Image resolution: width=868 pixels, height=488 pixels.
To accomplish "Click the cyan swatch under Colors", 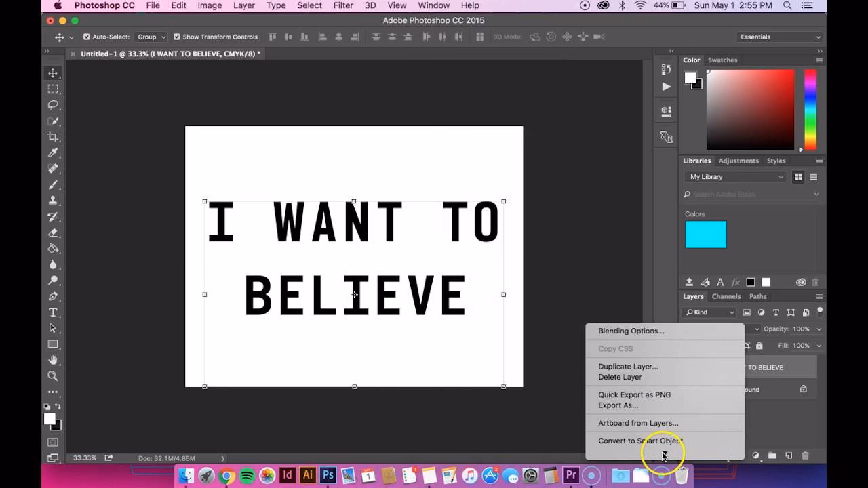I will [x=705, y=234].
